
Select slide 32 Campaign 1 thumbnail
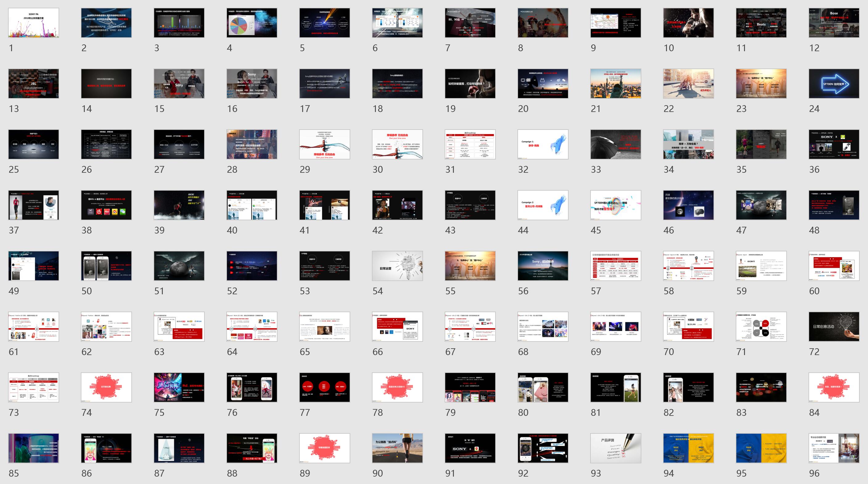543,144
